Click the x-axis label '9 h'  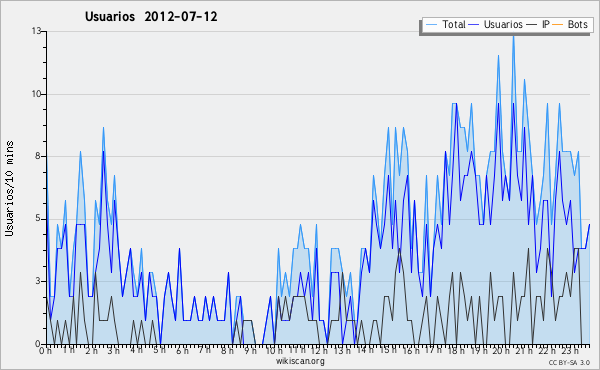pyautogui.click(x=251, y=351)
